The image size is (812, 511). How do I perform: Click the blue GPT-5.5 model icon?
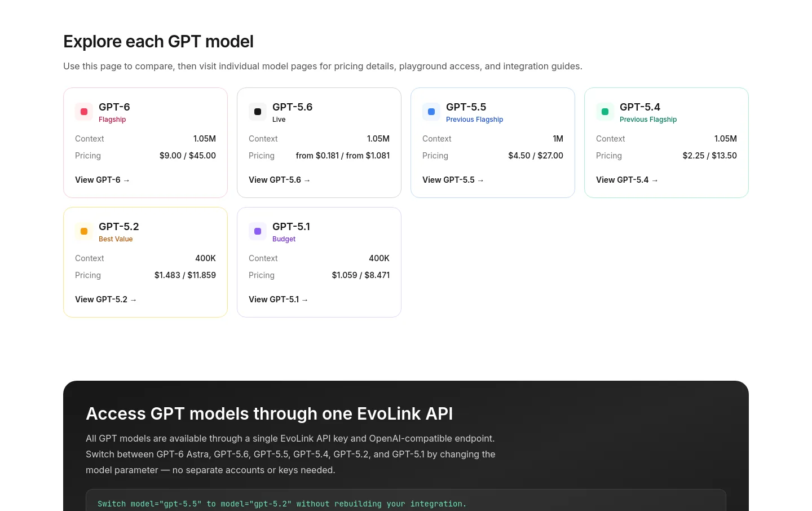pos(431,112)
